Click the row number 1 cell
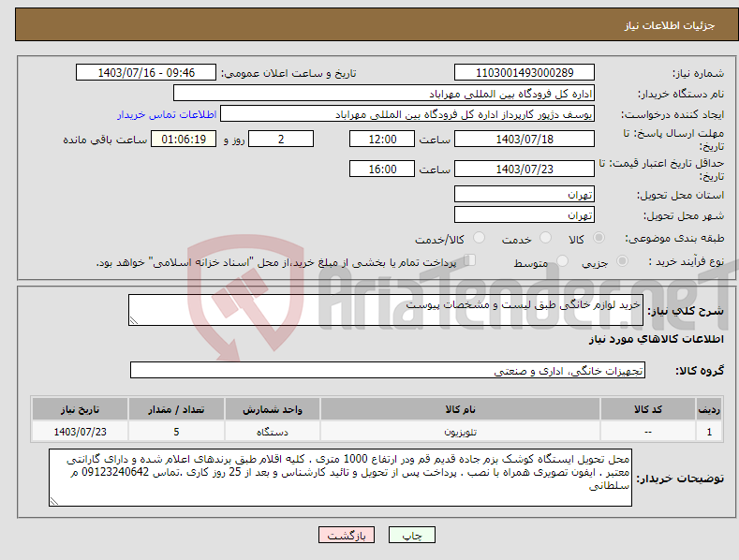This screenshot has width=739, height=560. click(709, 432)
